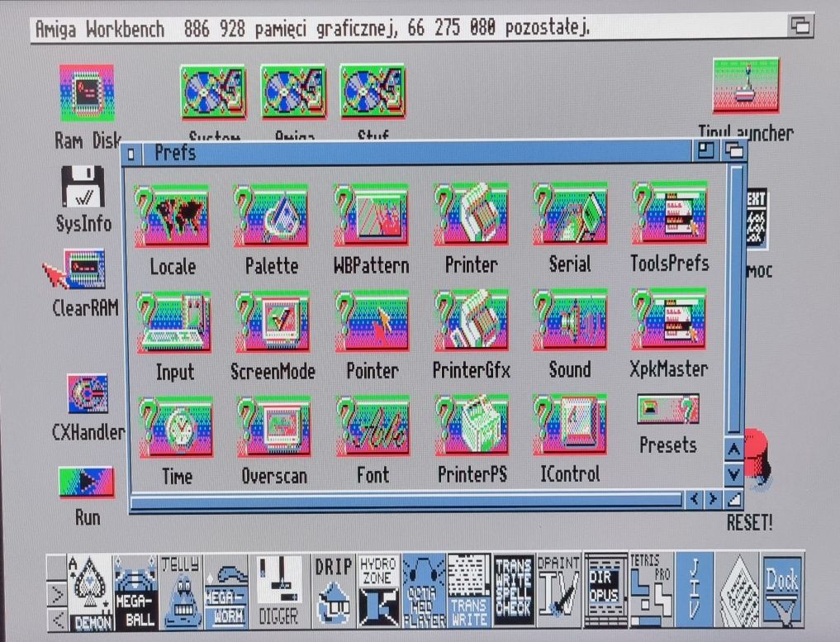
Task: Launch the ToolsPrefs icon
Action: pyautogui.click(x=669, y=212)
